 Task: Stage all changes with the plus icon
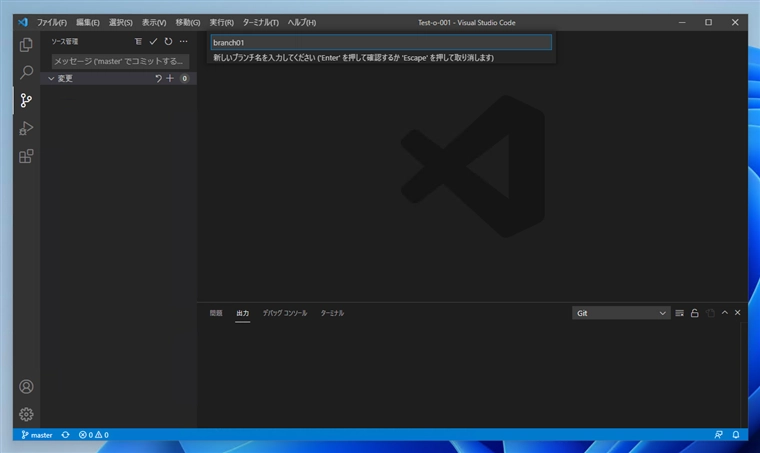(x=170, y=78)
